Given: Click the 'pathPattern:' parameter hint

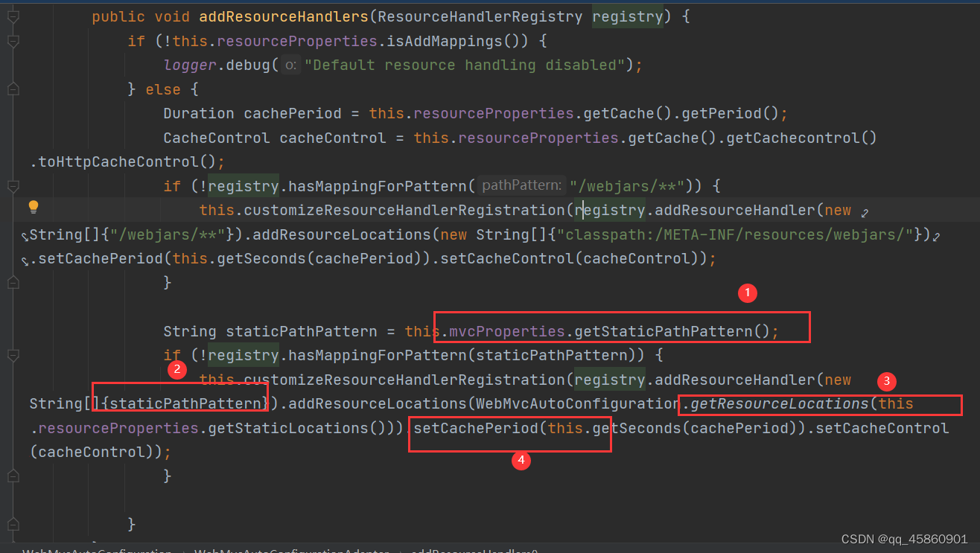Looking at the screenshot, I should (x=521, y=185).
